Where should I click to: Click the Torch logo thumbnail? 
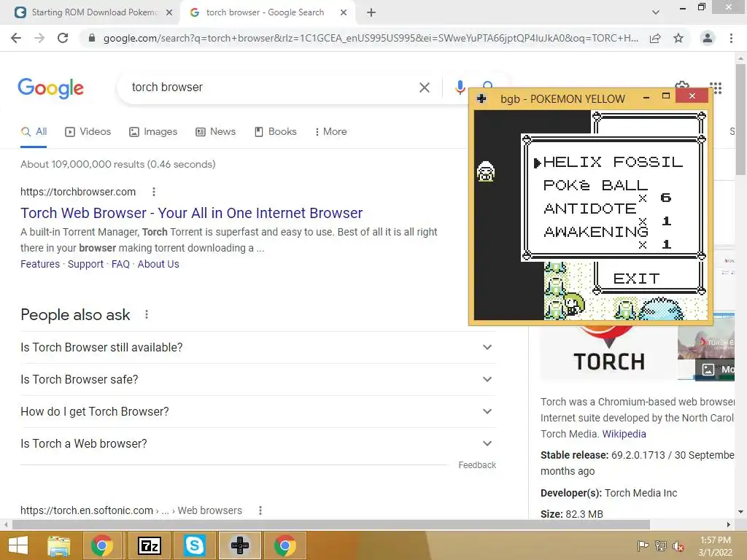(x=608, y=353)
